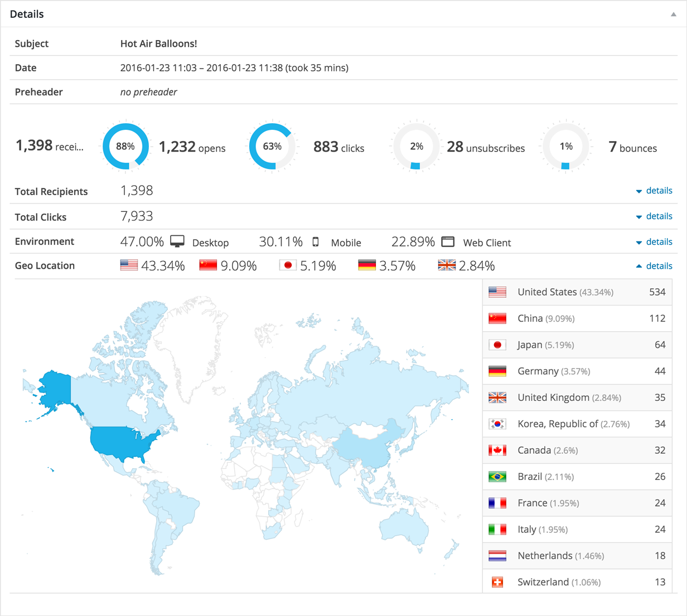The image size is (687, 616).
Task: Click the Desktop monitor icon
Action: (177, 241)
